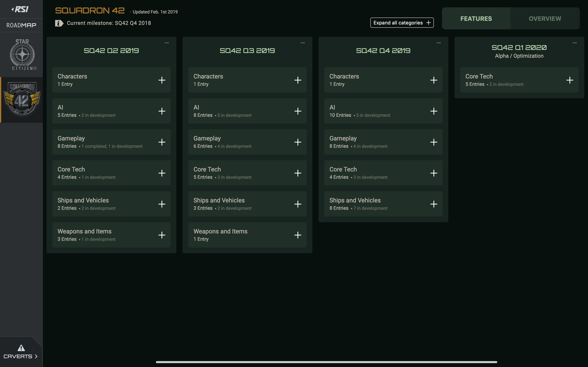Viewport: 588px width, 367px height.
Task: Click the horizontal scrollbar at bottom
Action: coord(326,362)
